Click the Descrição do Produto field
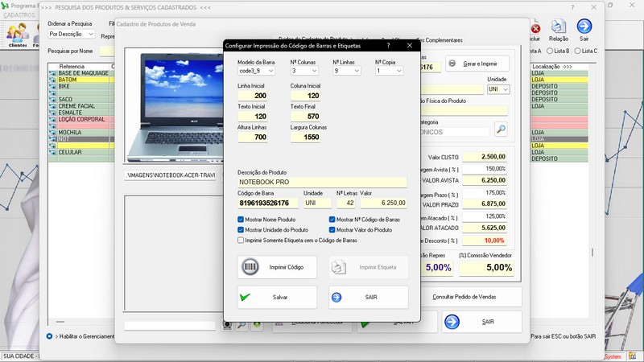This screenshot has height=362, width=644. point(323,183)
